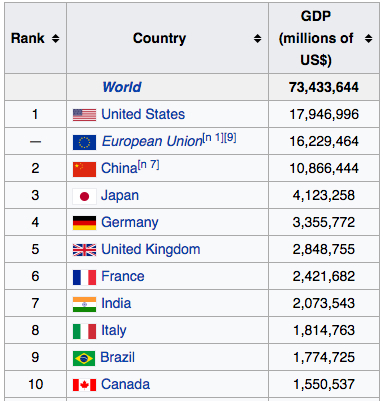Click rank 2 cell for China
Viewport: 383px width, 401px height.
35,169
